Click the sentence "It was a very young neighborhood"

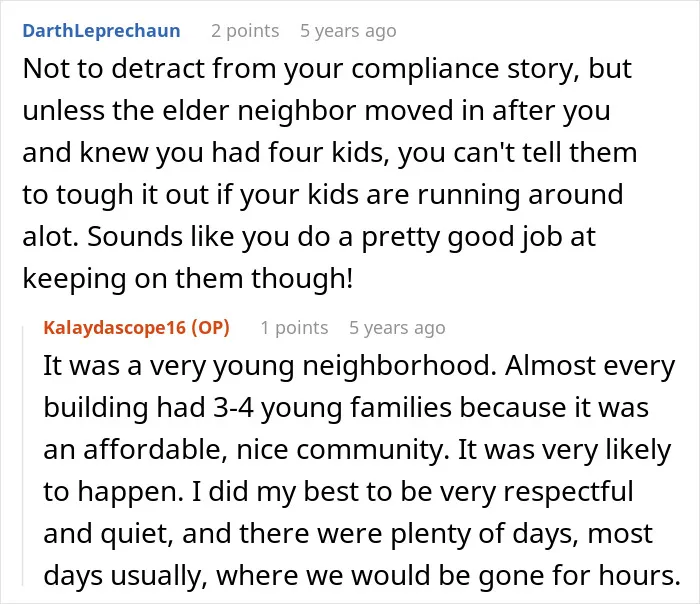(270, 366)
